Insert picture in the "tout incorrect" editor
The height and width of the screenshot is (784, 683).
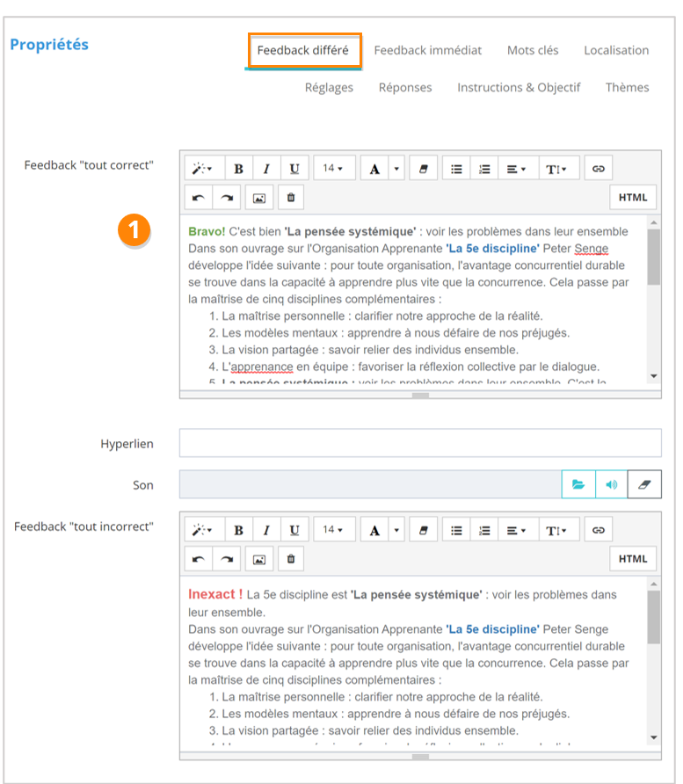(x=259, y=559)
